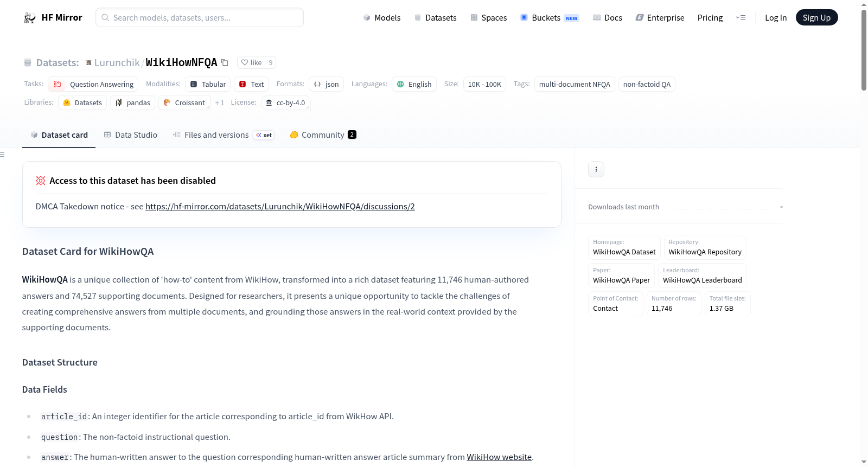This screenshot has width=868, height=467.
Task: Click the 'Dataset Structure' heading
Action: 60,362
